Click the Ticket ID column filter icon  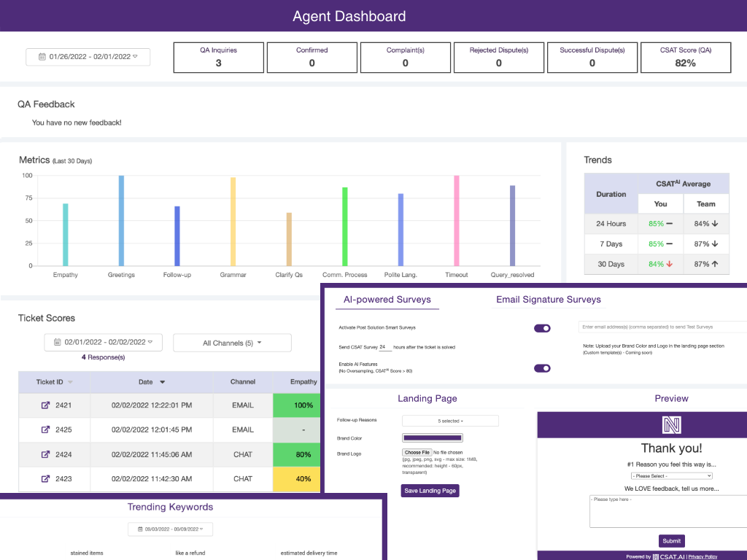70,382
